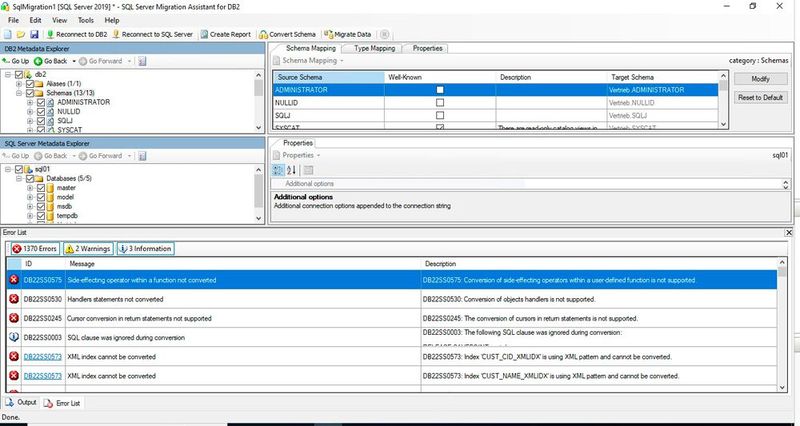The width and height of the screenshot is (800, 426).
Task: Click Go Back in DB2 Metadata Explorer
Action: click(51, 61)
